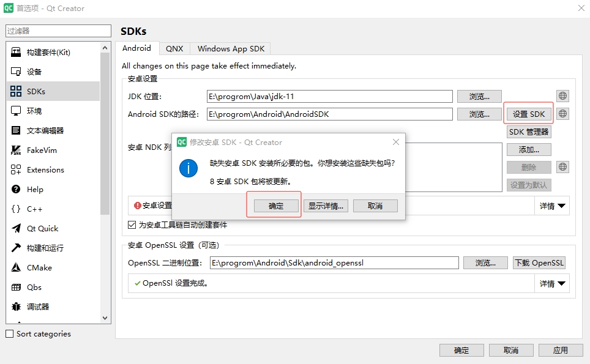Click the JDK 位置 path field
This screenshot has height=364, width=590.
(330, 96)
